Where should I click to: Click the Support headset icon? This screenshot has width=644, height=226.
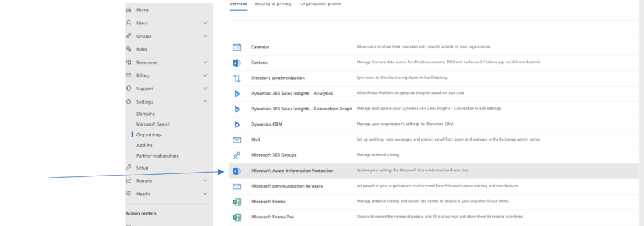[129, 89]
